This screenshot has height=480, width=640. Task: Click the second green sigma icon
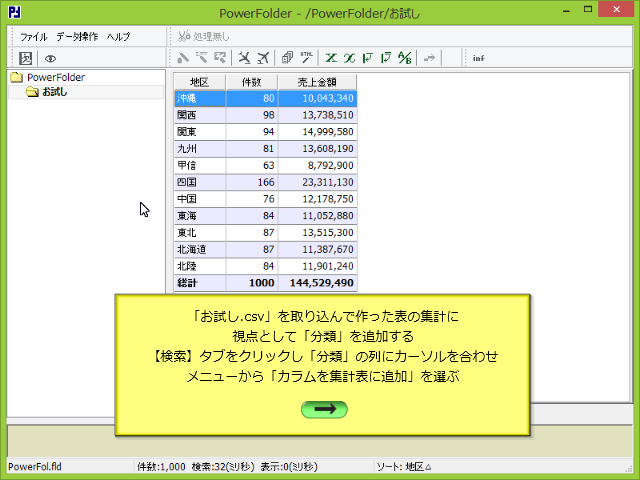(349, 58)
